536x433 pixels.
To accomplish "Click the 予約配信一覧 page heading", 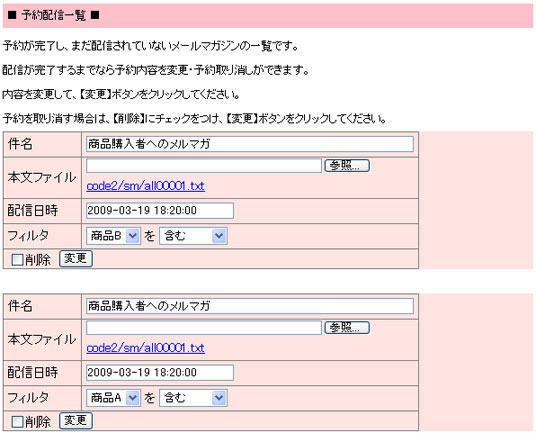I will click(x=54, y=15).
